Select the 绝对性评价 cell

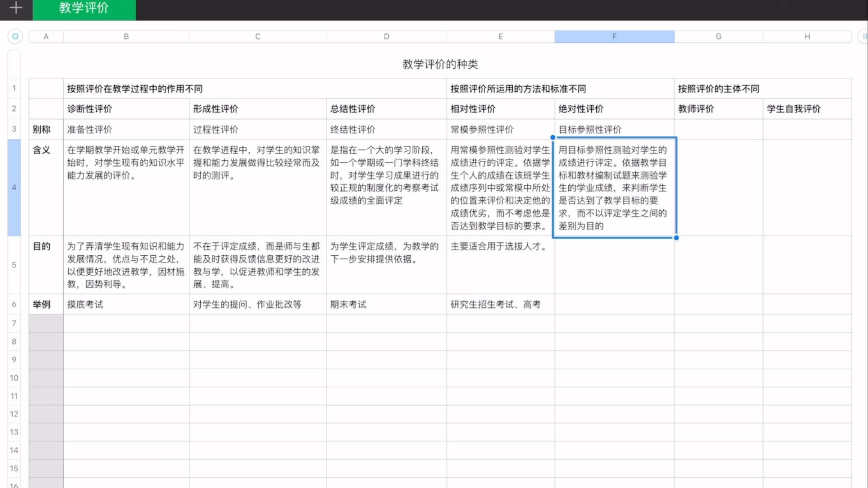(615, 109)
